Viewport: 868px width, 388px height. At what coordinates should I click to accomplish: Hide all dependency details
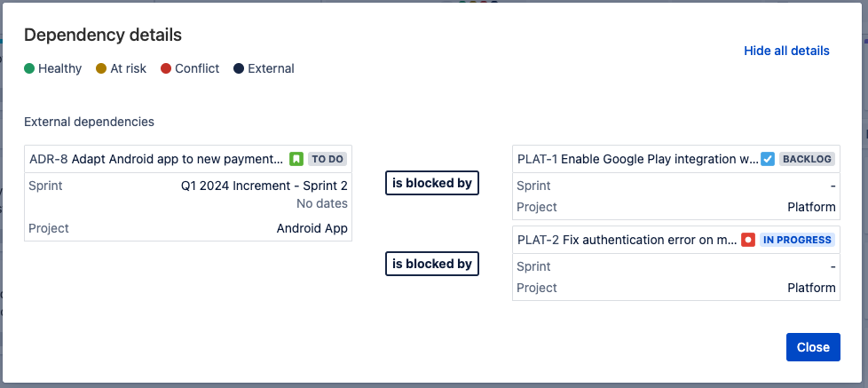tap(786, 51)
